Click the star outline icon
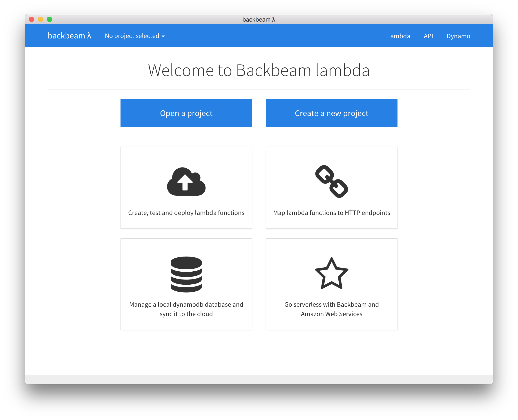 click(x=331, y=273)
